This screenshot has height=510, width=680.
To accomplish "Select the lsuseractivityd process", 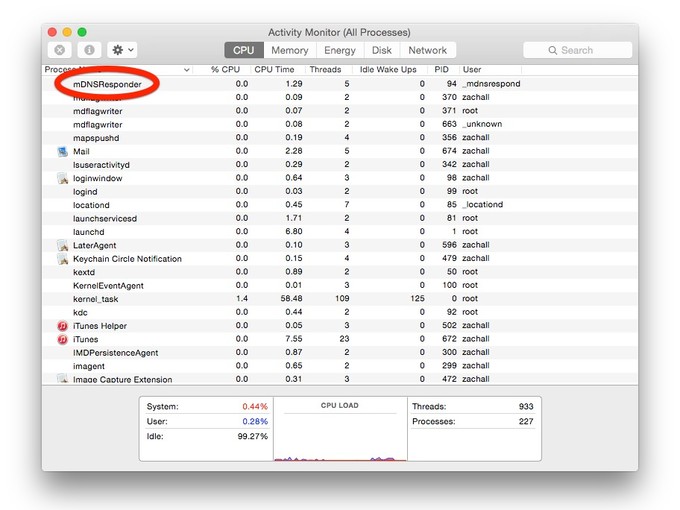I will point(340,165).
